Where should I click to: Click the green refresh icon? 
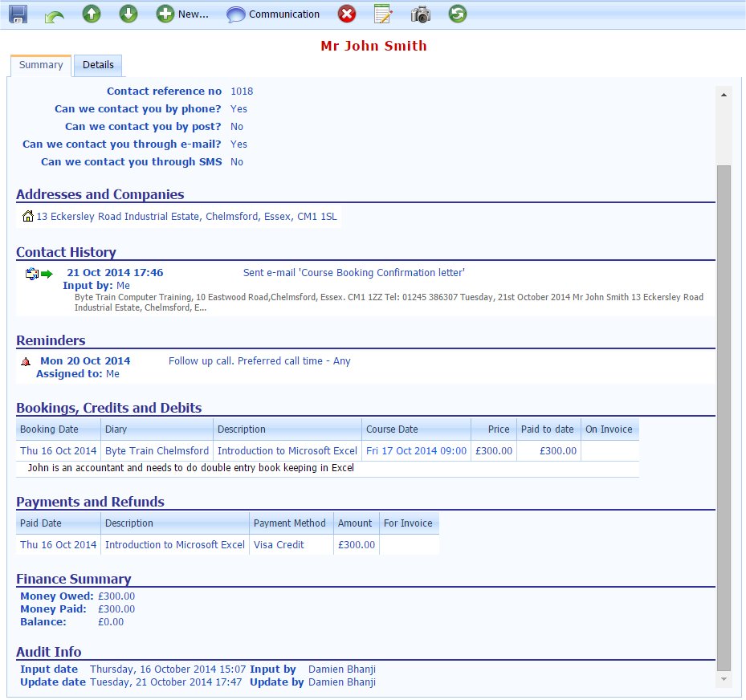[x=457, y=14]
